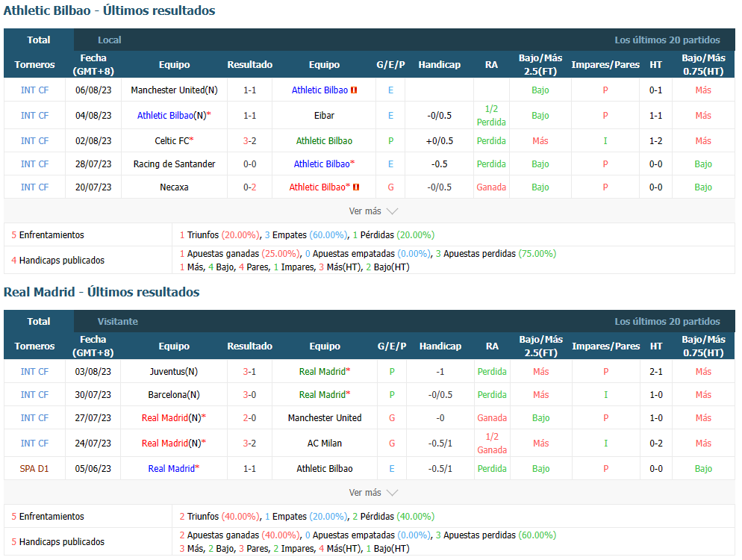This screenshot has height=560, width=742.
Task: Click the 3-0 result in the Barcelona(N) row
Action: pos(249,395)
